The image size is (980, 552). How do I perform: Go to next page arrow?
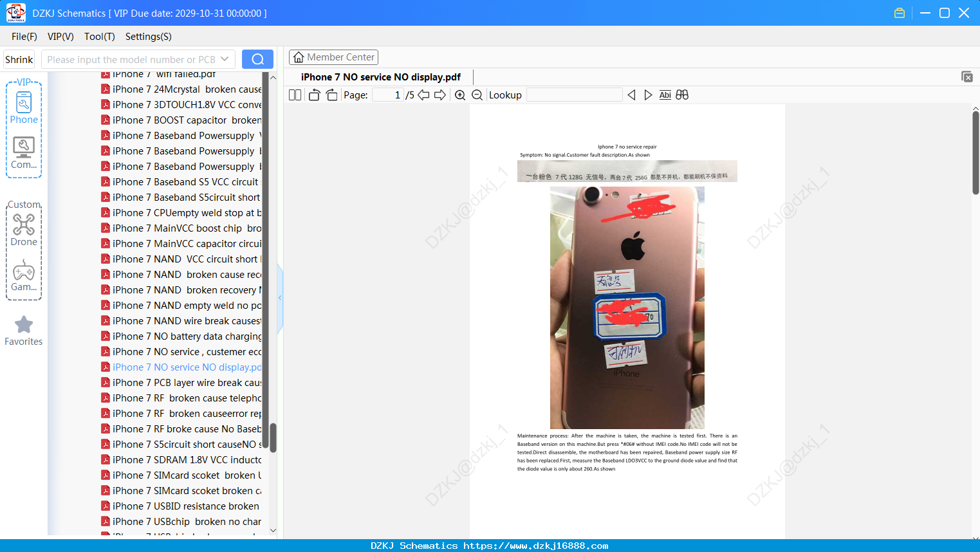(x=440, y=95)
